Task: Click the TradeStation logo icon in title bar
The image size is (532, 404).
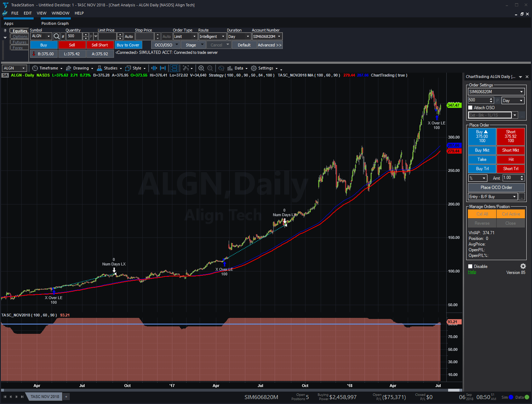Action: (5, 5)
